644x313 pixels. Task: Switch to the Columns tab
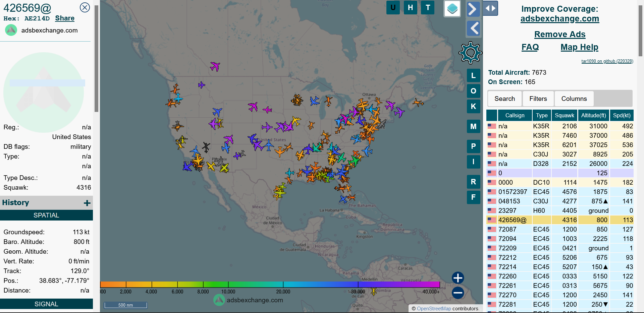point(574,99)
